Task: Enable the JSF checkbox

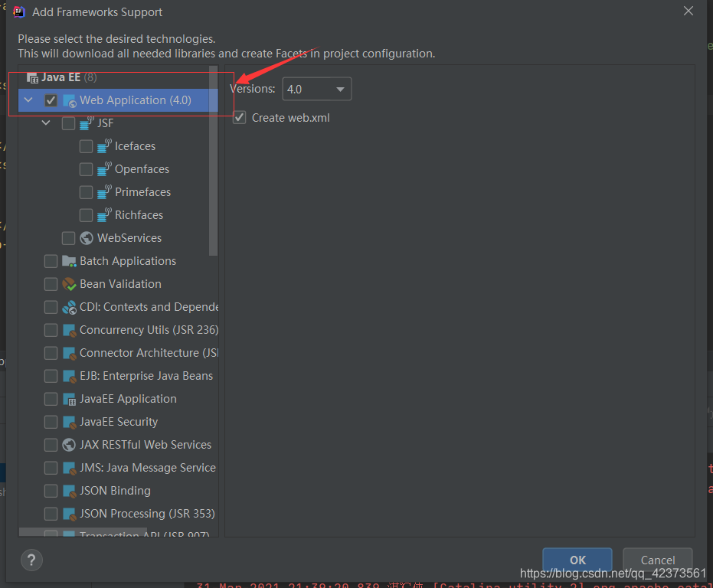Action: tap(68, 123)
